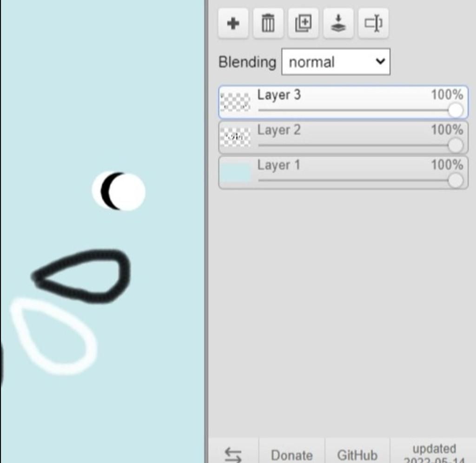This screenshot has width=476, height=463.
Task: Click Layer 1 opacity slider handle
Action: 456,180
